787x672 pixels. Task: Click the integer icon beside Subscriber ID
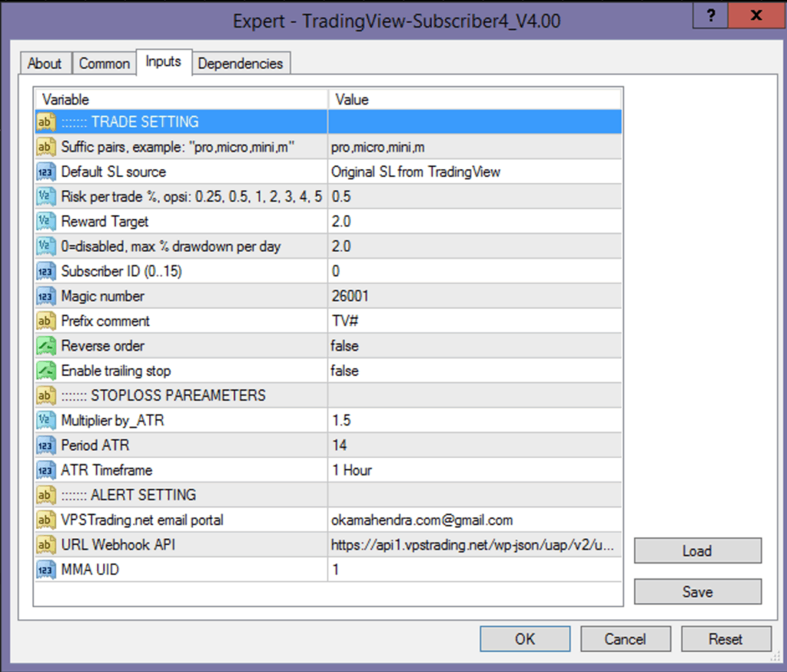pos(45,271)
